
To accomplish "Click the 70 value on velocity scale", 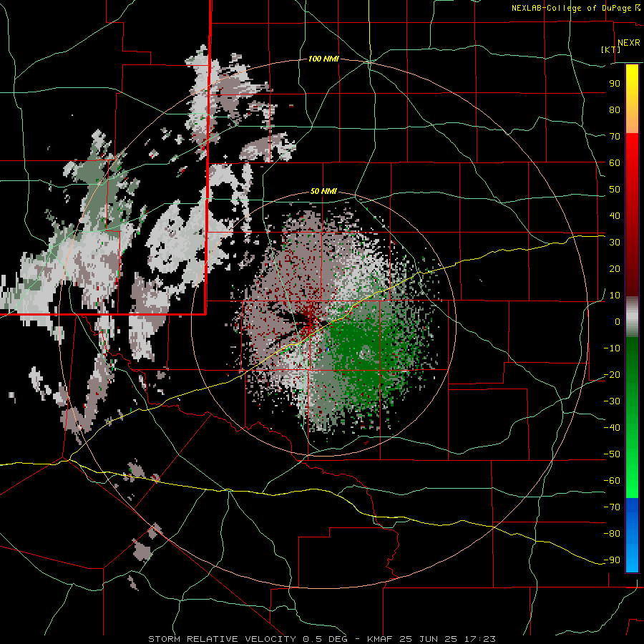I will (x=615, y=137).
